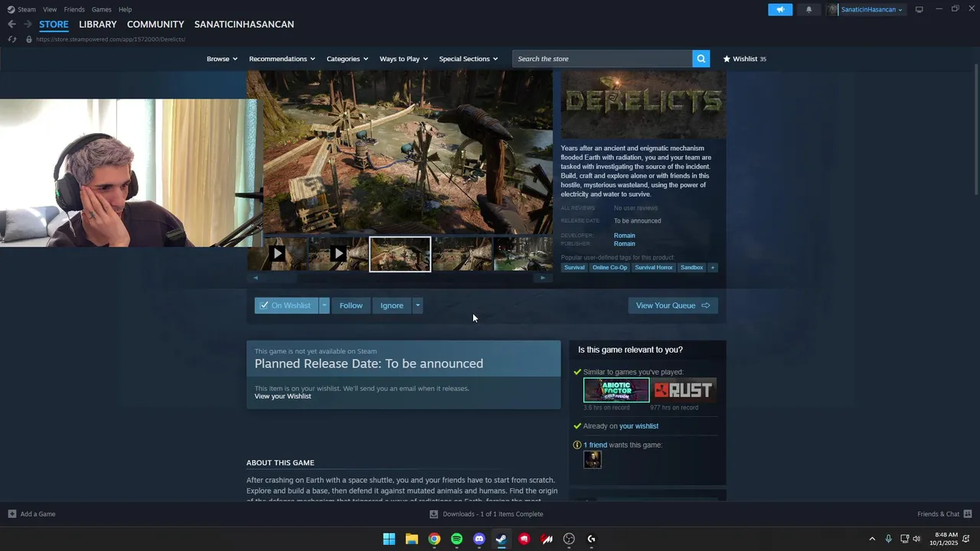The width and height of the screenshot is (980, 551).
Task: Open the Categories dropdown menu
Action: 348,59
